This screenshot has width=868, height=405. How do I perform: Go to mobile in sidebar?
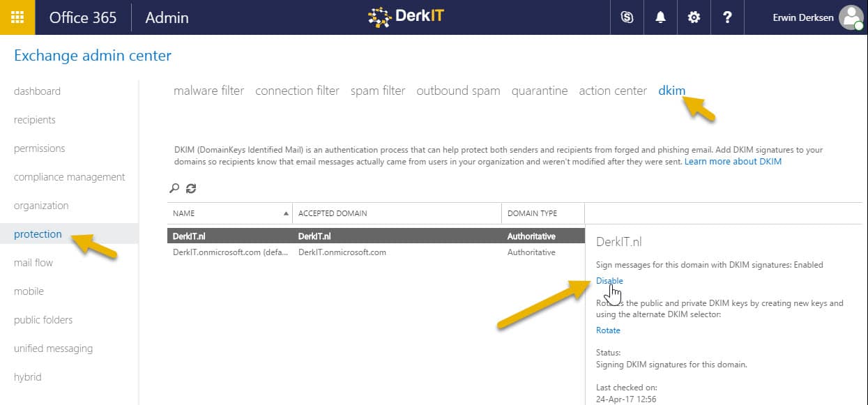(29, 291)
